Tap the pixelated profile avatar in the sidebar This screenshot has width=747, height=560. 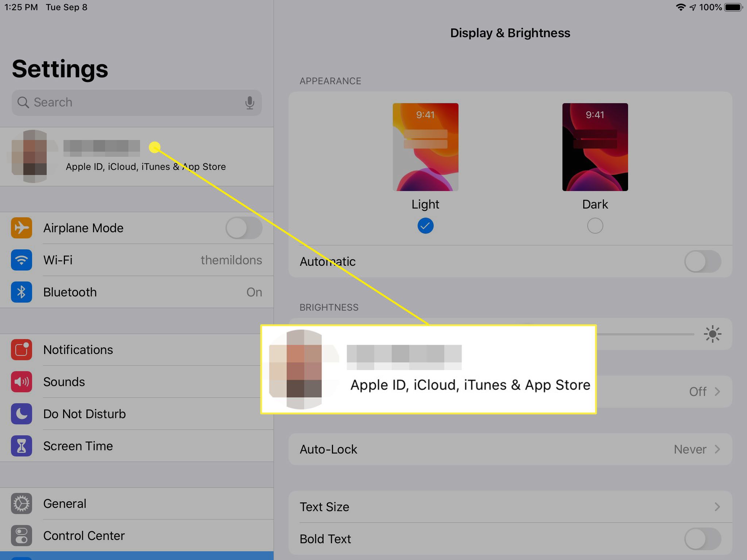coord(33,156)
